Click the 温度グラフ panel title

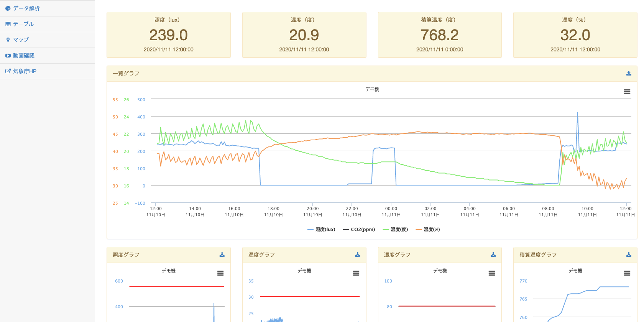(x=262, y=255)
